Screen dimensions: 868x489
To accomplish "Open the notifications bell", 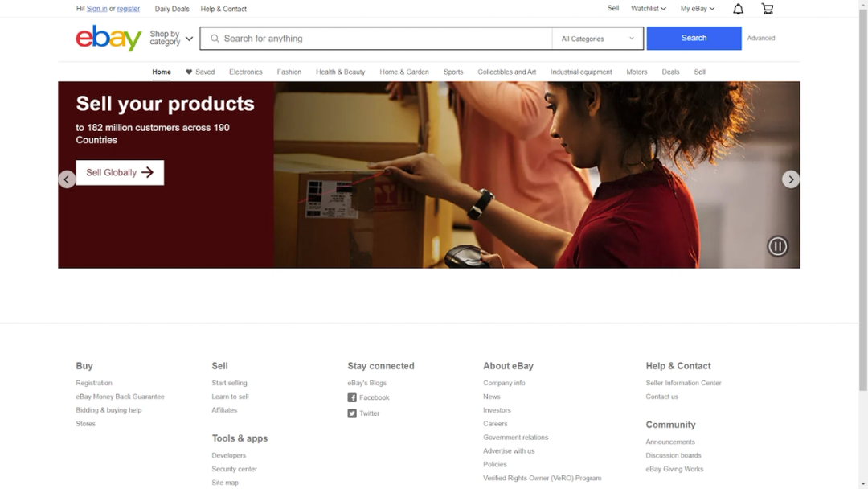I will [x=738, y=9].
